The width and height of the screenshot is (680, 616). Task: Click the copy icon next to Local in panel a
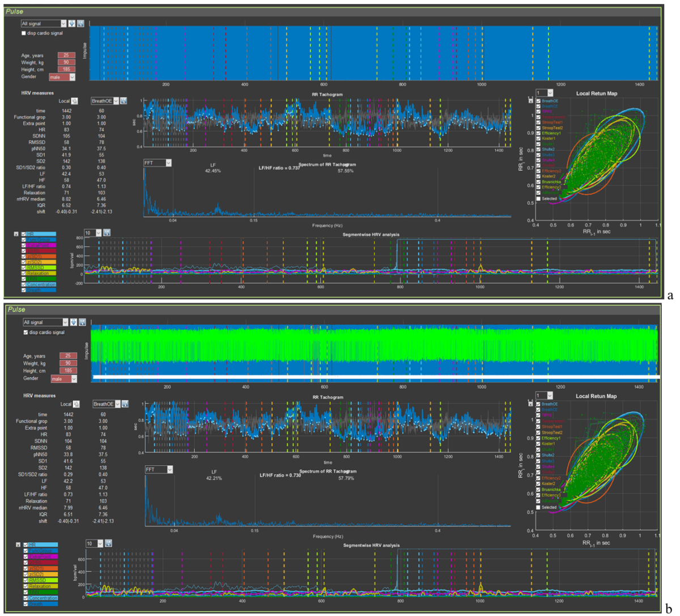(x=74, y=101)
